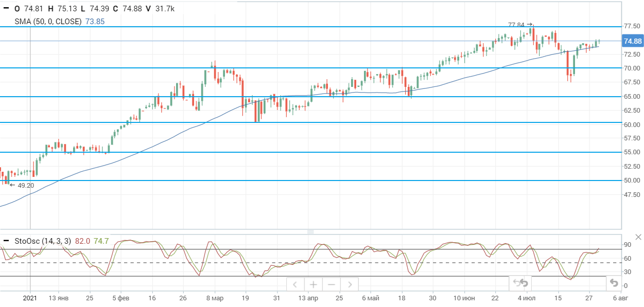The width and height of the screenshot is (644, 307).
Task: Click the oscillator 90 level label
Action: tap(626, 245)
